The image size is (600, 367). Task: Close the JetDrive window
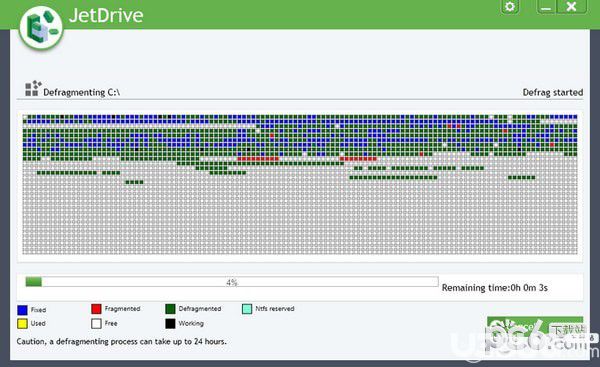click(571, 7)
